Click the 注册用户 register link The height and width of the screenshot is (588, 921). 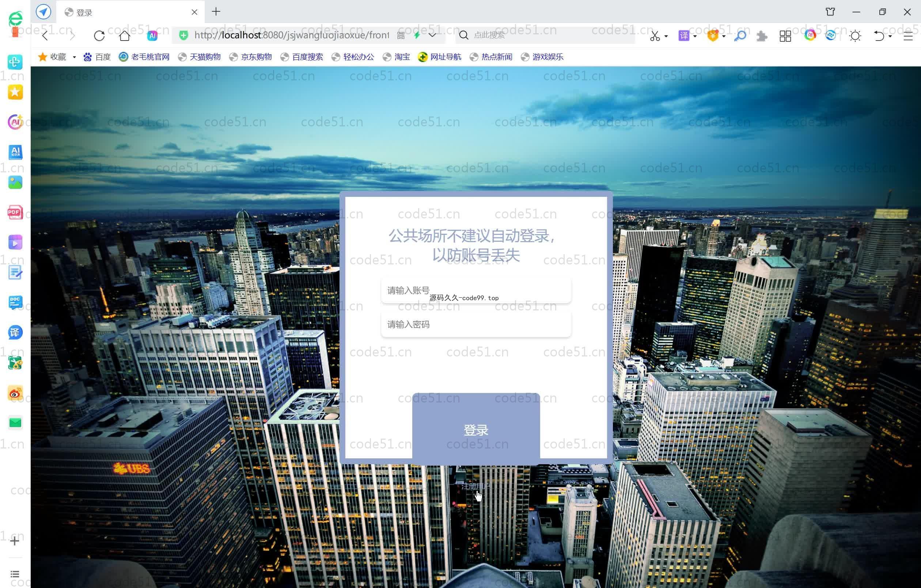coord(475,486)
